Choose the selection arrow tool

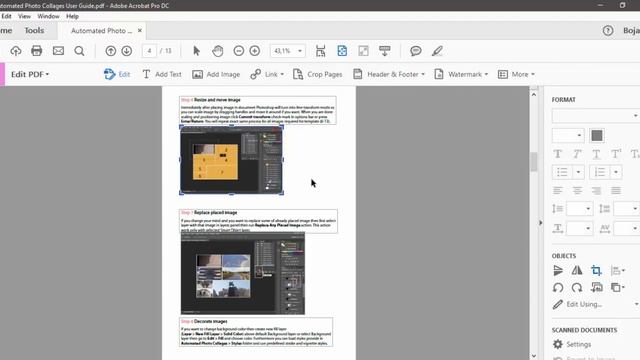click(x=196, y=51)
